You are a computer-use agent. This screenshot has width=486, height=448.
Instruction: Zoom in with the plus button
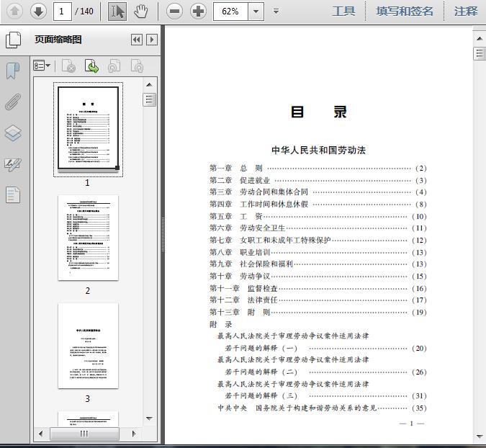coord(199,12)
